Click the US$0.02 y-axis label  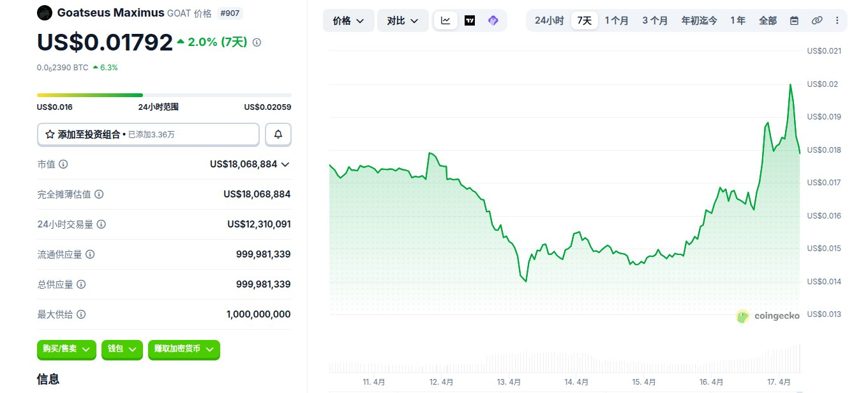coord(822,84)
